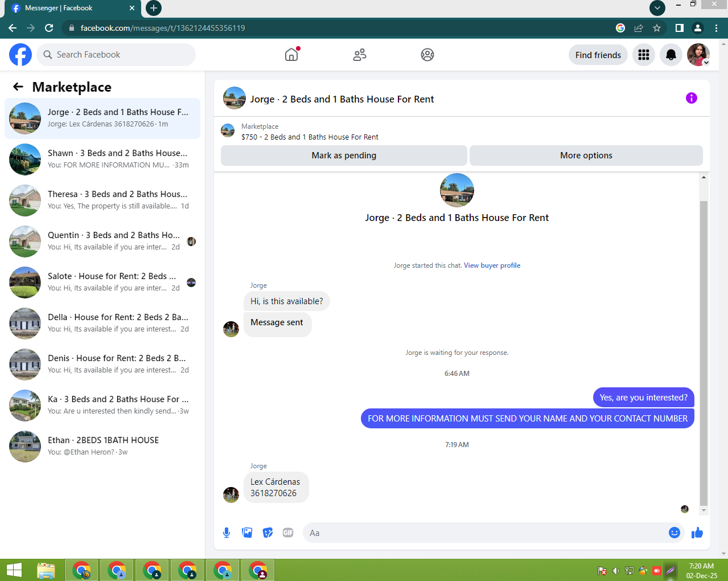The image size is (728, 581).
Task: Open new browser tab plus button
Action: tap(154, 8)
